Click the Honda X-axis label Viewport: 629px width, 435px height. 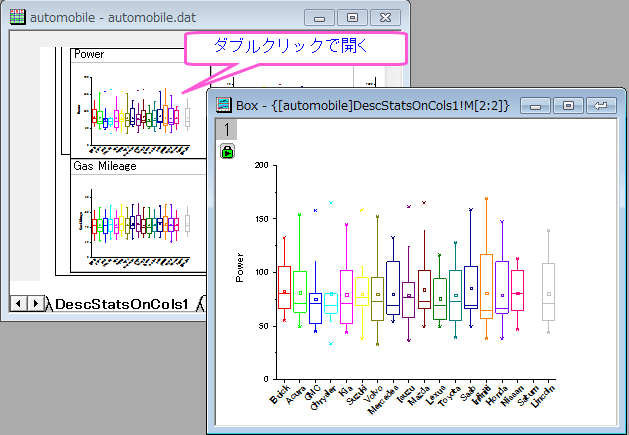click(x=497, y=395)
